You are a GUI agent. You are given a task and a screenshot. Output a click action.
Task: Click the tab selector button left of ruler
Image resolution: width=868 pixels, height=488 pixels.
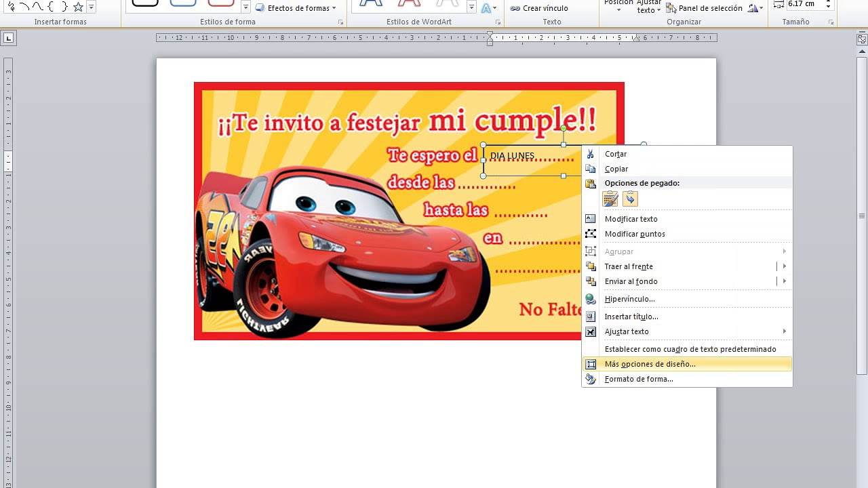(9, 39)
